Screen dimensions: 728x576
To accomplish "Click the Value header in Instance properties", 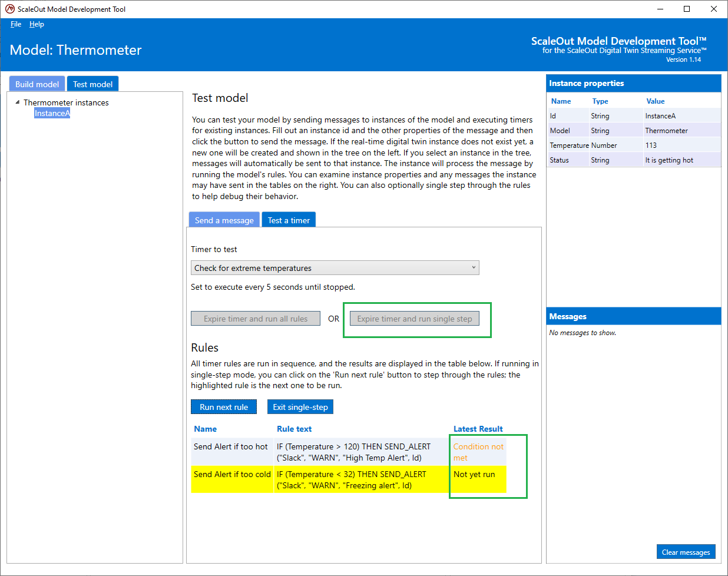I will tap(656, 101).
